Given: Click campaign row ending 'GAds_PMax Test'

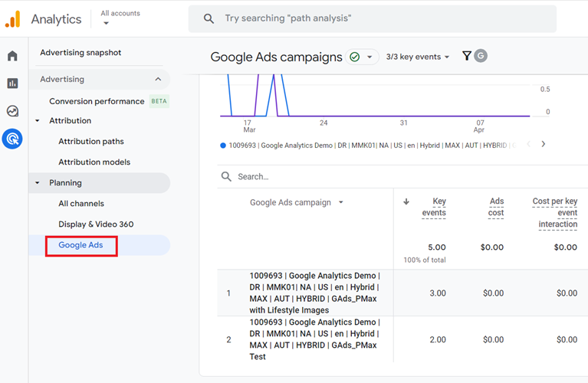Looking at the screenshot, I should click(x=314, y=339).
